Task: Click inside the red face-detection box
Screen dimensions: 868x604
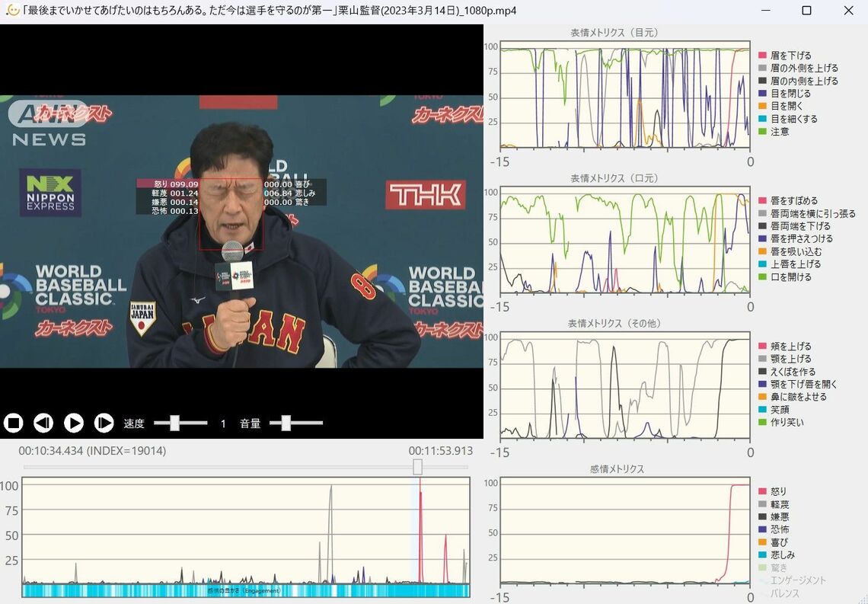Action: coord(231,214)
